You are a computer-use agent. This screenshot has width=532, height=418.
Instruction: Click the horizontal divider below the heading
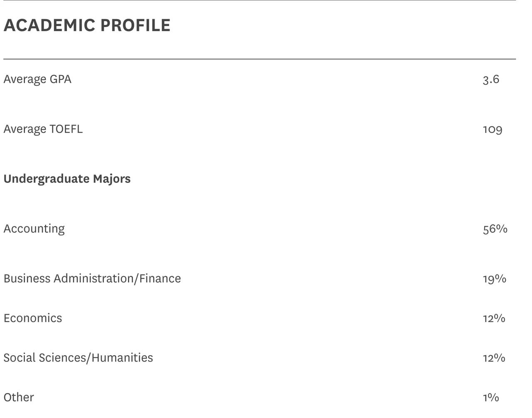pos(259,59)
